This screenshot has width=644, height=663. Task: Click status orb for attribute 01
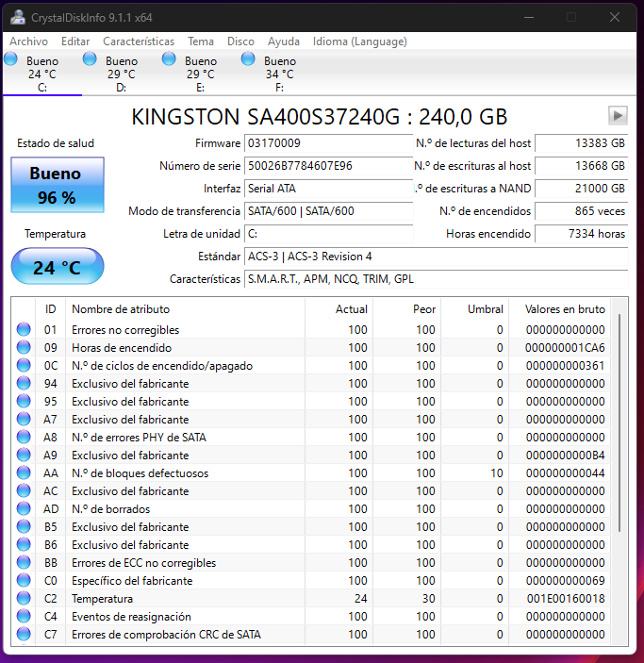24,329
